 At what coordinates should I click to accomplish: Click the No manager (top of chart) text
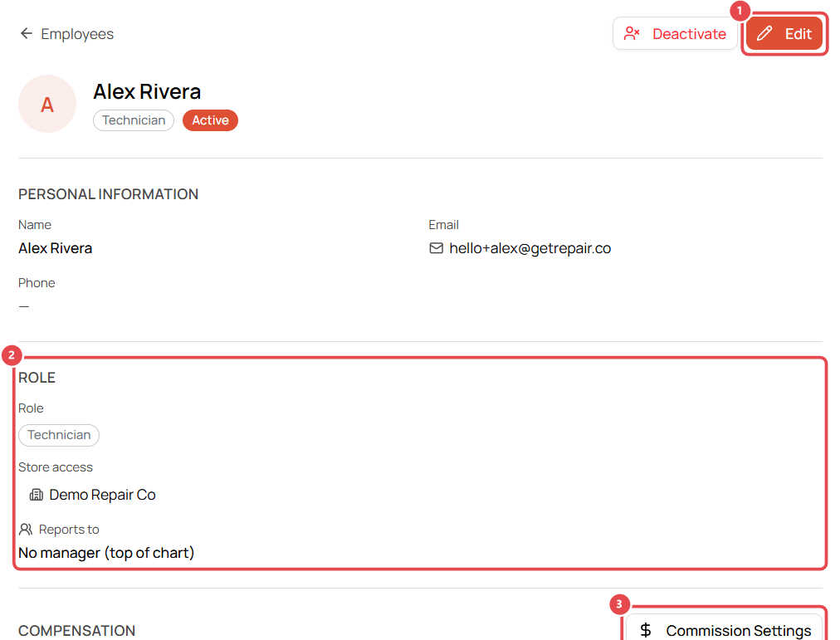[106, 553]
